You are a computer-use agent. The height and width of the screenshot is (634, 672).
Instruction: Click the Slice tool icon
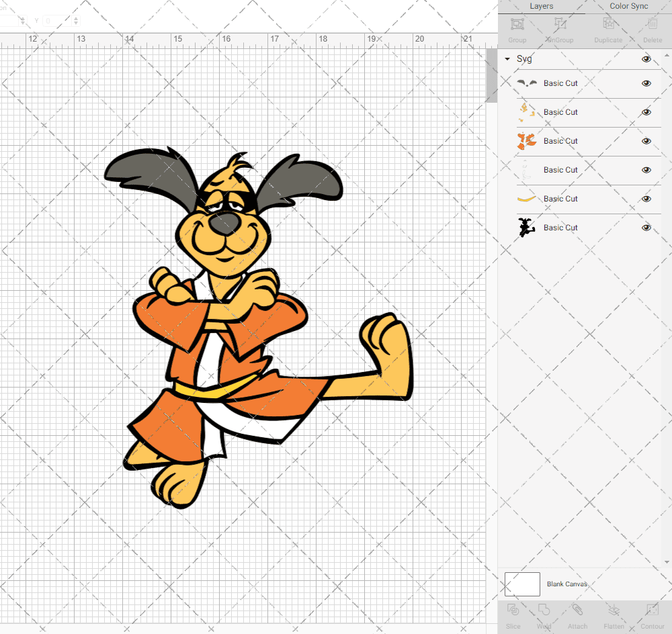[x=513, y=610]
